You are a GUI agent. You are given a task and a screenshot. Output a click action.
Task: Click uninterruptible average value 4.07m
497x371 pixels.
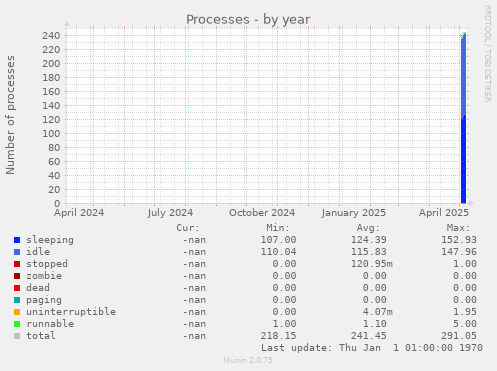tap(378, 312)
